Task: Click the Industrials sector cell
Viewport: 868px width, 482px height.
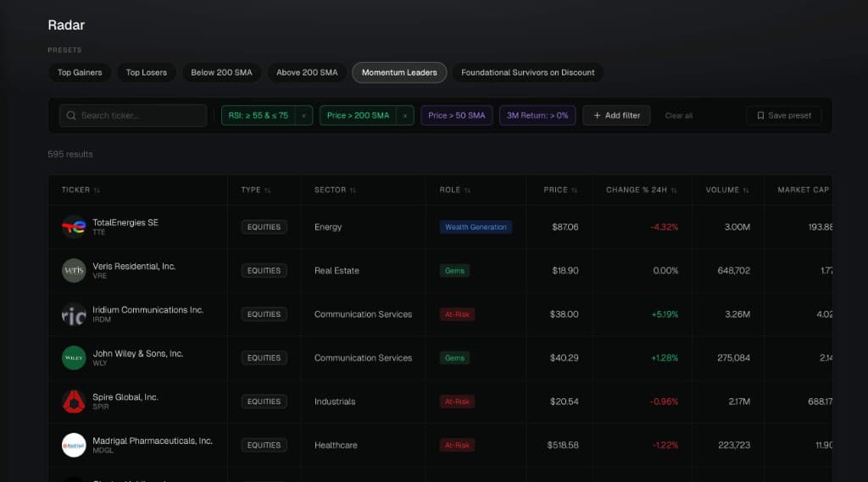Action: coord(334,402)
